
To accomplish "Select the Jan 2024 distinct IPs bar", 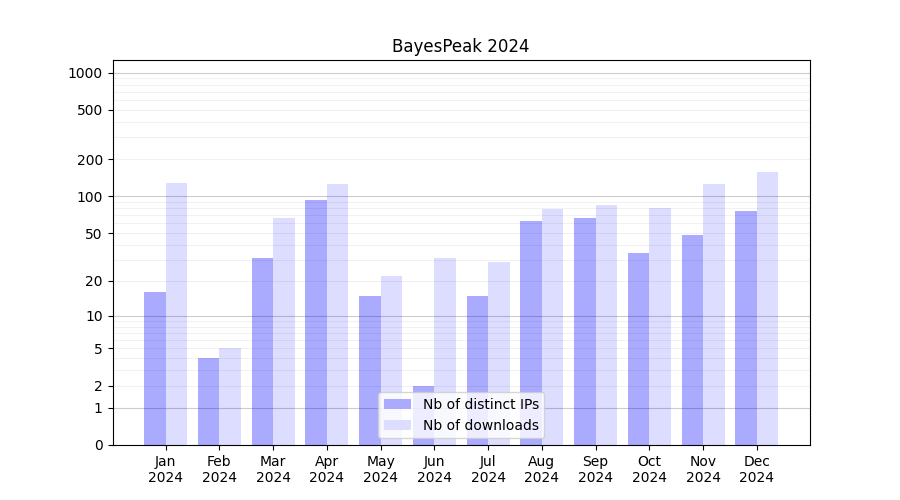I will [x=155, y=368].
